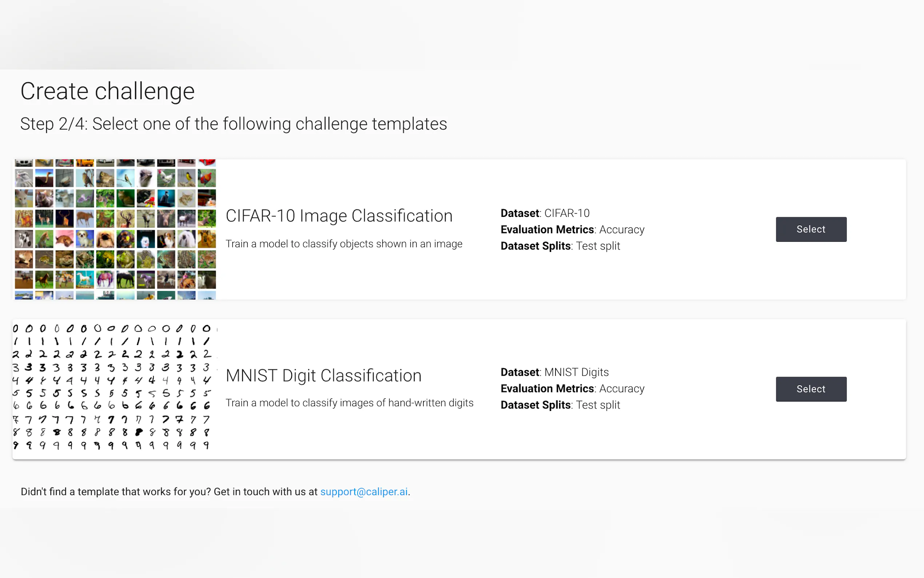Click Evaluation Metrics line in CIFAR-10 card
This screenshot has width=924, height=578.
pyautogui.click(x=572, y=230)
